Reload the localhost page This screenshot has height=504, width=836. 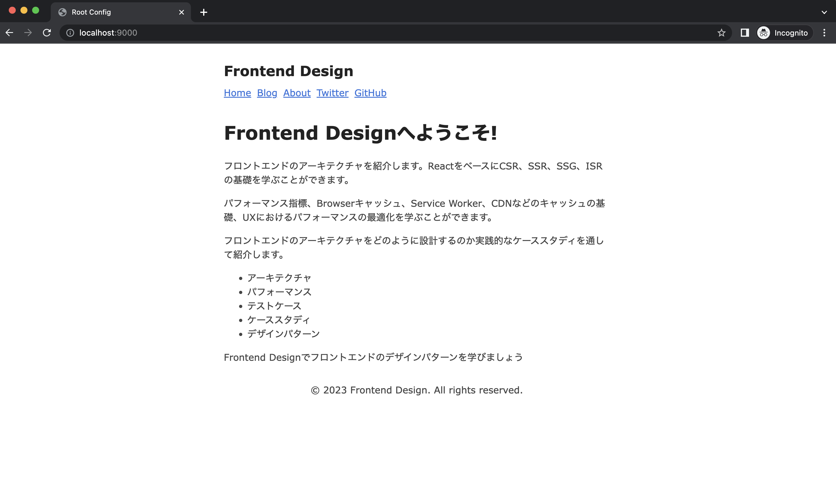point(47,33)
